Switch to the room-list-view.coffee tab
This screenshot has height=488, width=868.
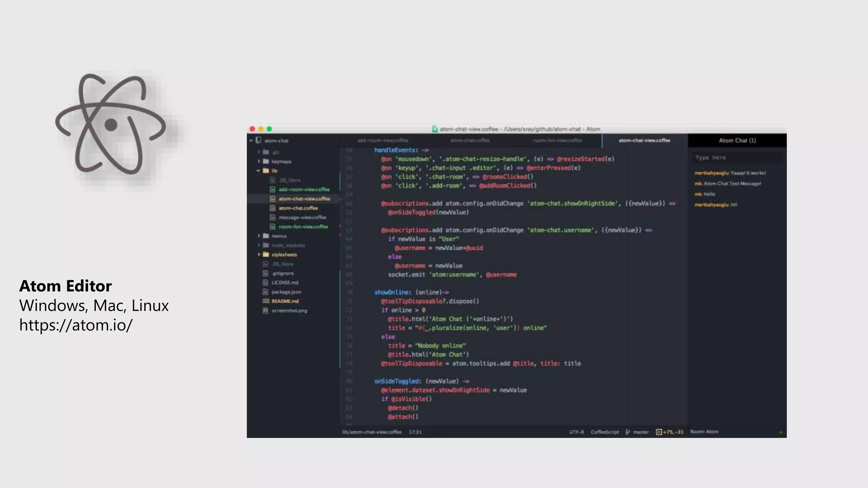557,141
